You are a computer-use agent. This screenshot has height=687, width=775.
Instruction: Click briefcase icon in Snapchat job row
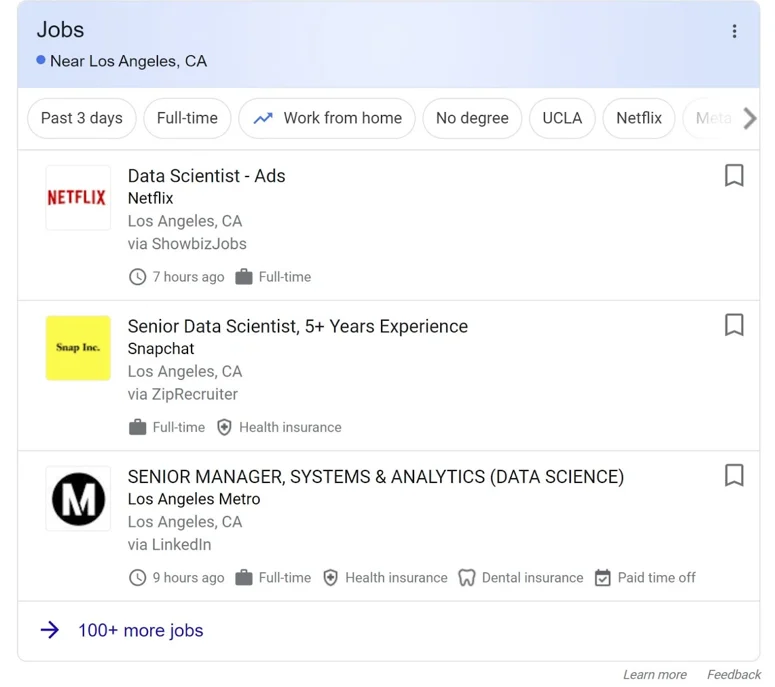tap(137, 427)
